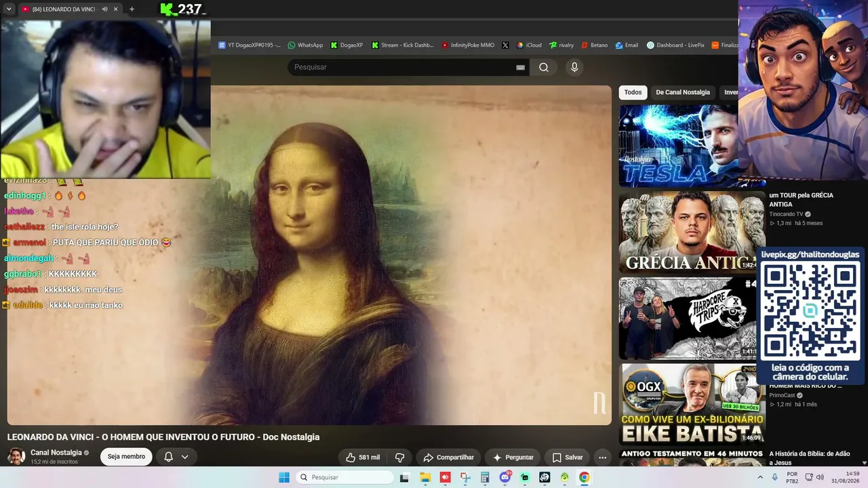Click the Compartilhar button
868x488 pixels.
[x=448, y=457]
